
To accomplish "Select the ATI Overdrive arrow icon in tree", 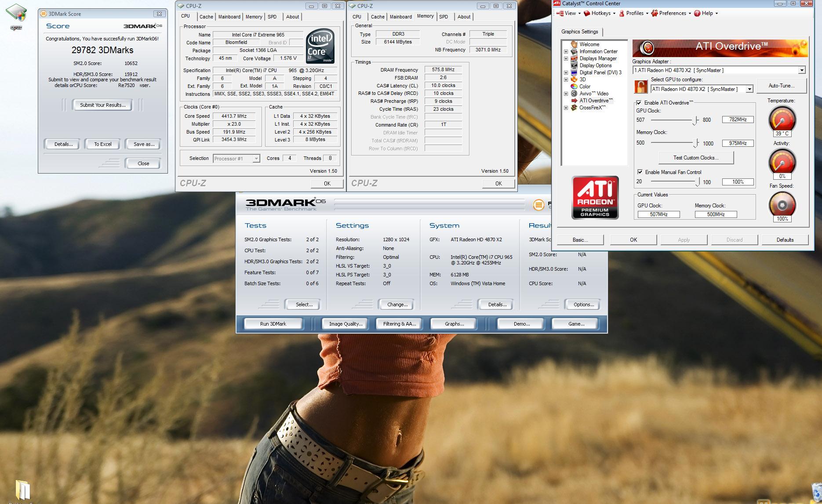I will pyautogui.click(x=574, y=101).
